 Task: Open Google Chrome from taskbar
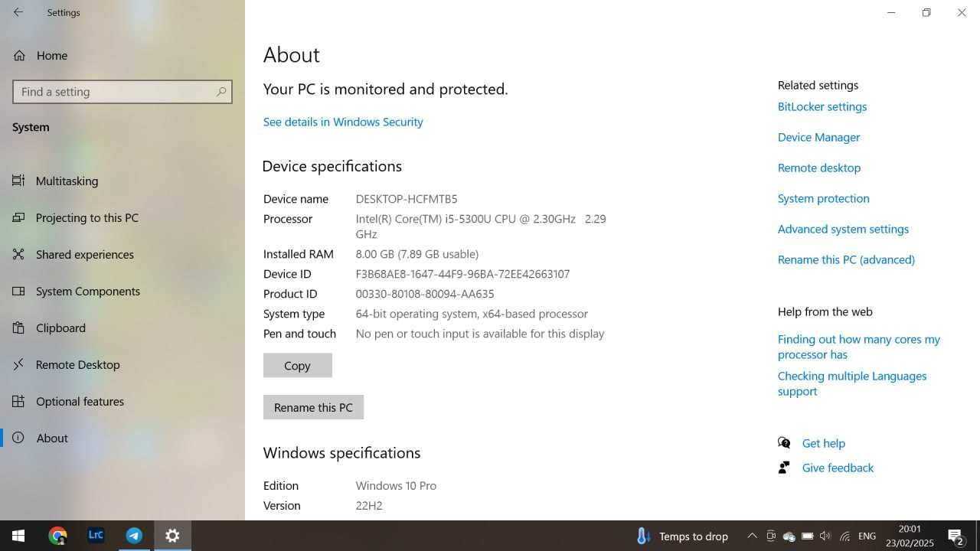57,536
